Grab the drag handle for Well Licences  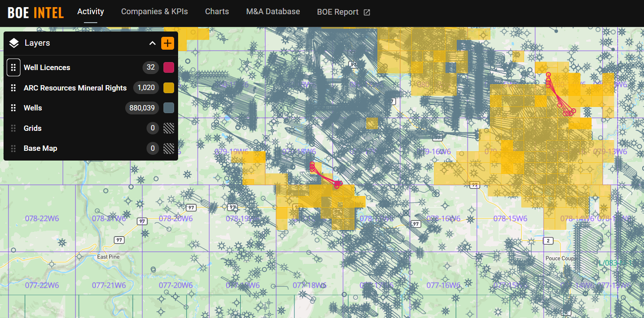click(13, 67)
